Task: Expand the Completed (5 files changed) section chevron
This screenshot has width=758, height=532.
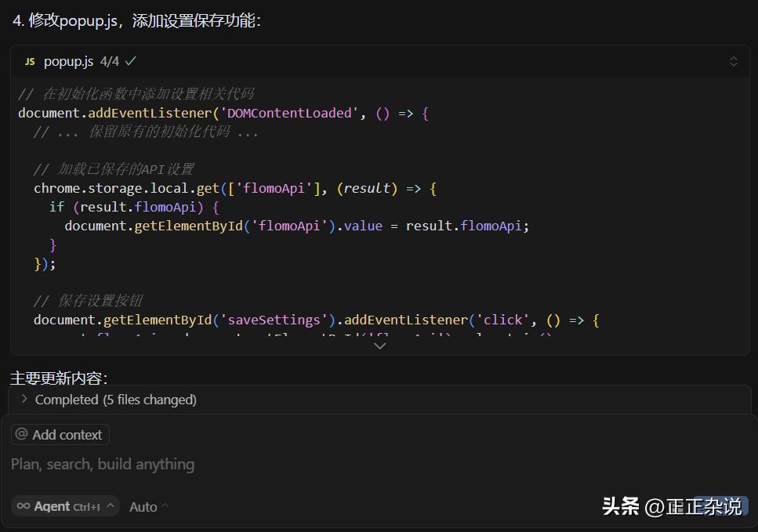Action: [x=24, y=400]
